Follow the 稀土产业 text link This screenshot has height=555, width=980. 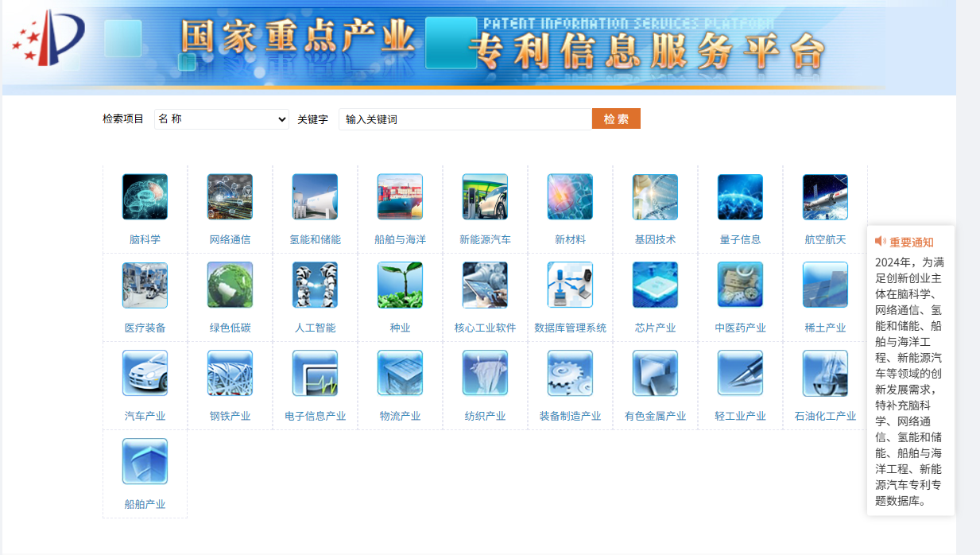click(825, 328)
